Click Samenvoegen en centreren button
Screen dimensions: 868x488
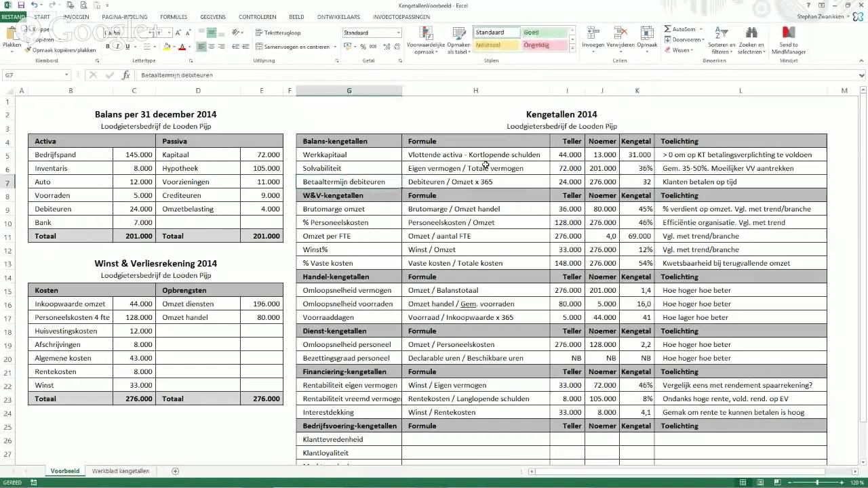(292, 47)
